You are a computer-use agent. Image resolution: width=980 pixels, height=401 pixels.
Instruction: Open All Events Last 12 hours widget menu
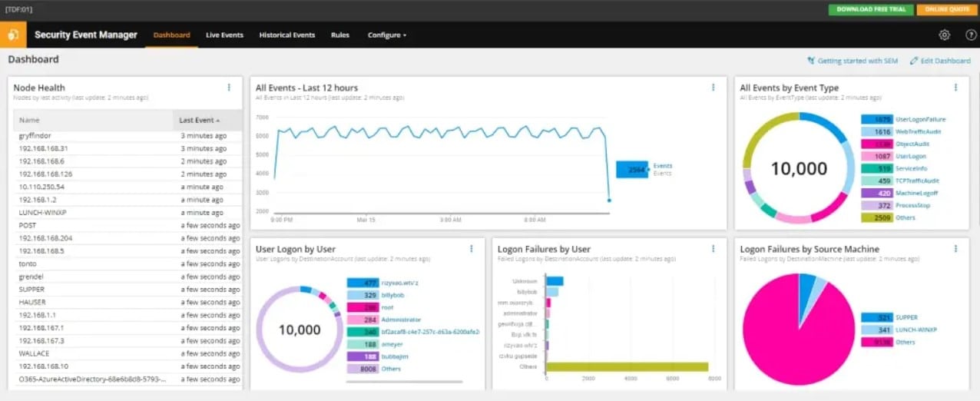[x=713, y=88]
